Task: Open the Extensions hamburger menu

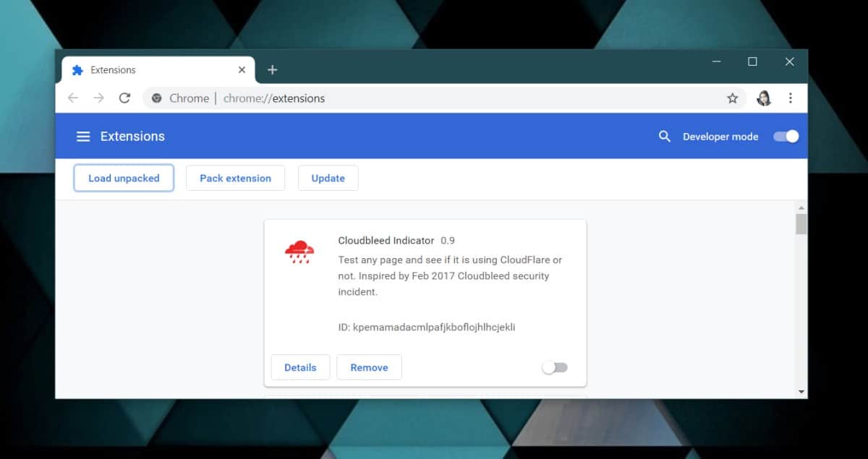Action: tap(83, 136)
